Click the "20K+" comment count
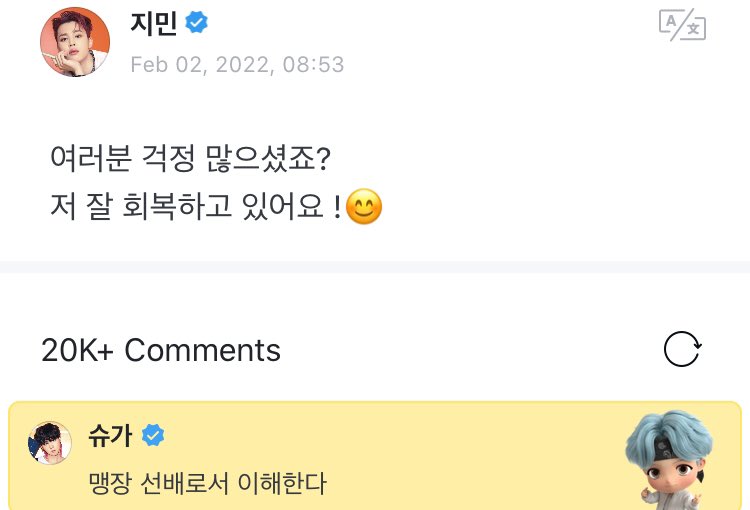Image resolution: width=750 pixels, height=510 pixels. click(x=77, y=350)
